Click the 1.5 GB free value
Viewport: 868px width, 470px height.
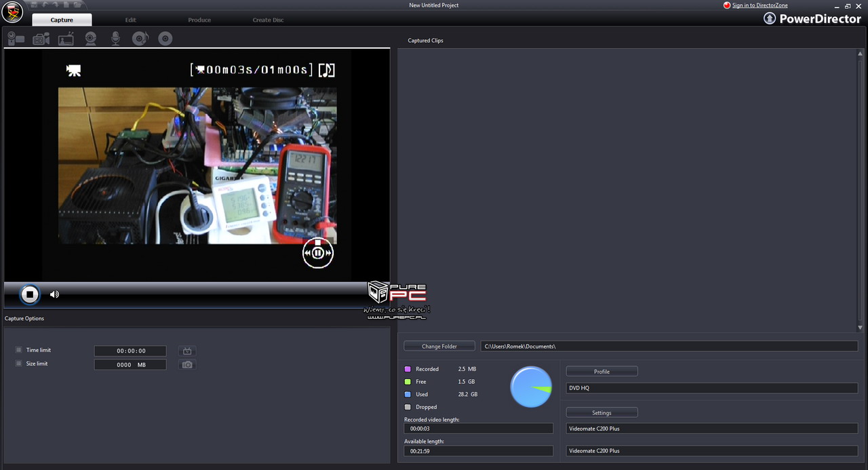(468, 382)
